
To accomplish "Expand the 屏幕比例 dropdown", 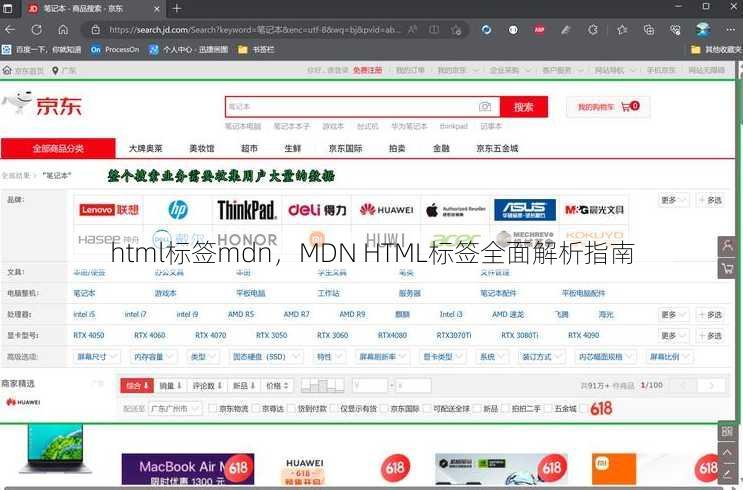I will [669, 356].
